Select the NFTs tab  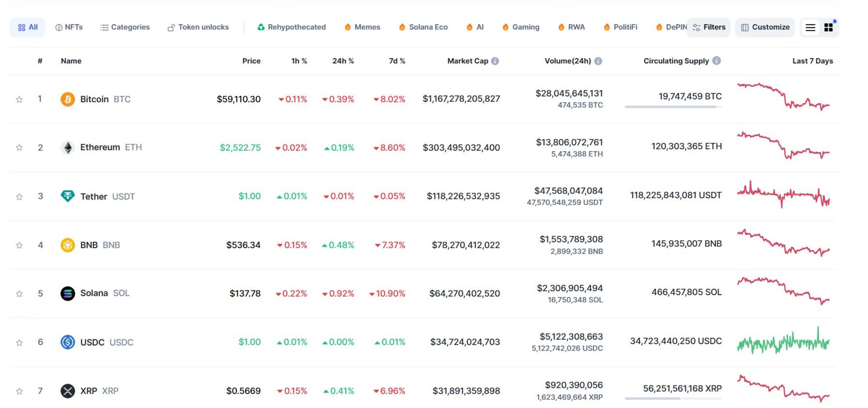tap(69, 27)
